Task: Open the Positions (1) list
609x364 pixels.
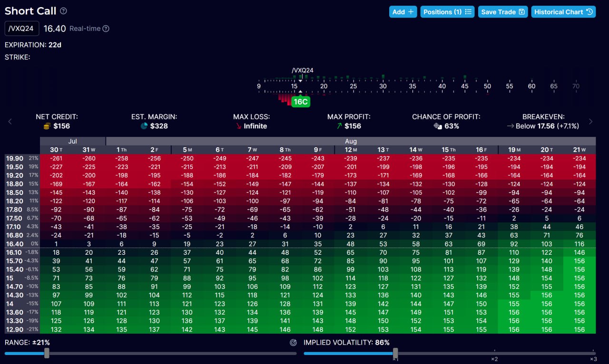Action: (x=447, y=12)
